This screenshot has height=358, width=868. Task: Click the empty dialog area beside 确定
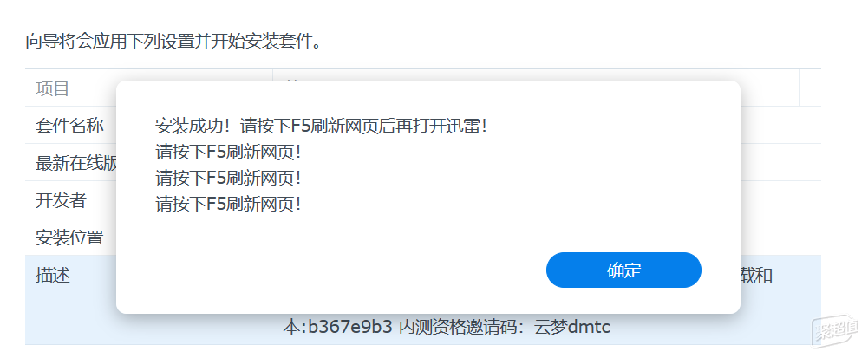(x=332, y=270)
